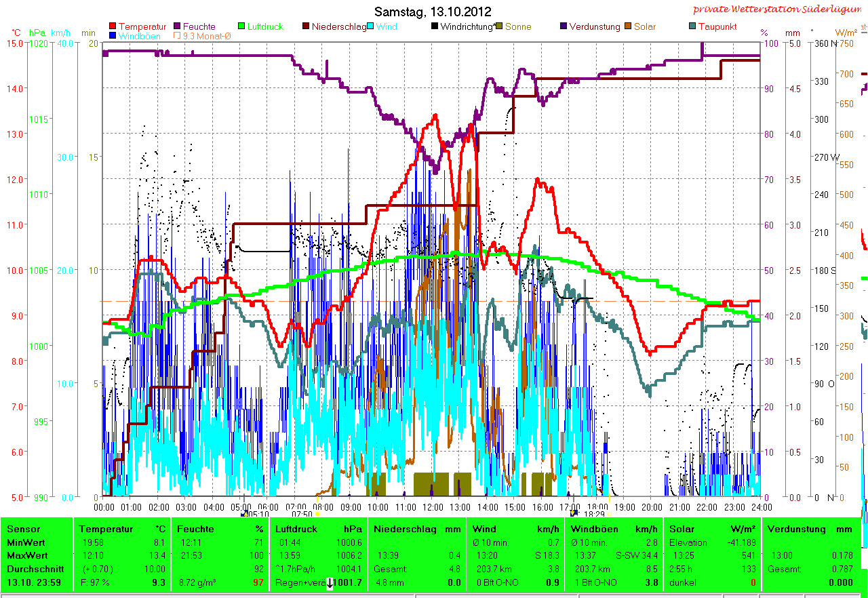
Task: Click the purple Feuchte legend square
Action: [x=178, y=27]
